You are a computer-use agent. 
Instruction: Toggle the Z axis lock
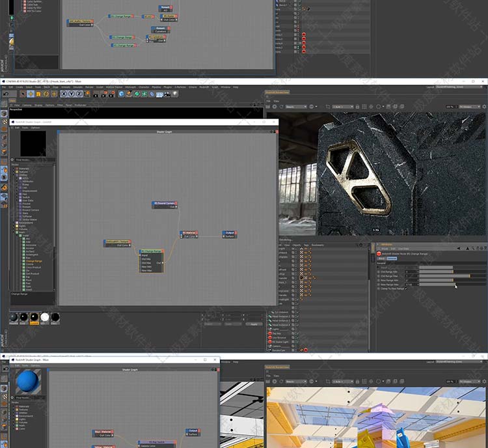[x=79, y=94]
